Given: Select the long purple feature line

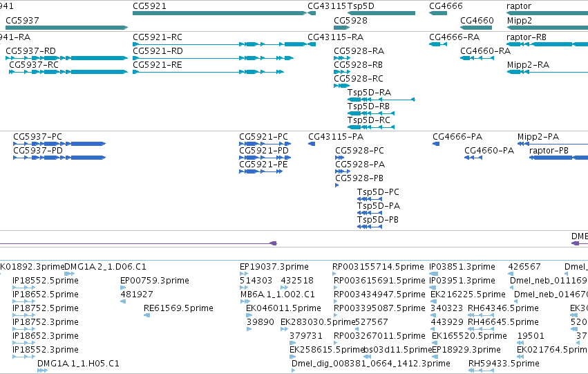Looking at the screenshot, I should coord(138,243).
